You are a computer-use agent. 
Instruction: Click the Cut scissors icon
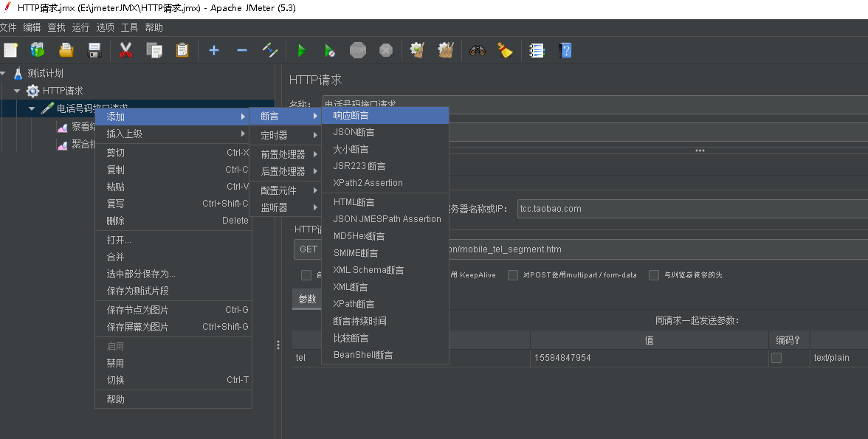[x=125, y=50]
